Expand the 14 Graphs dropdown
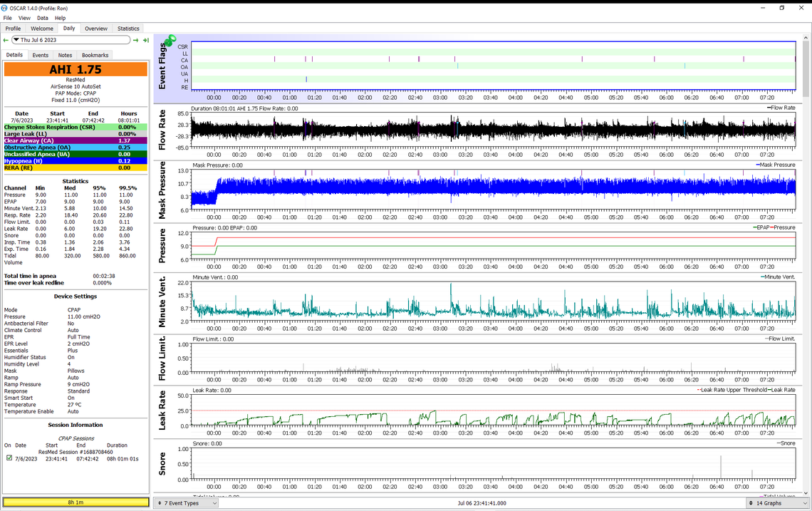The width and height of the screenshot is (812, 511). tap(778, 503)
